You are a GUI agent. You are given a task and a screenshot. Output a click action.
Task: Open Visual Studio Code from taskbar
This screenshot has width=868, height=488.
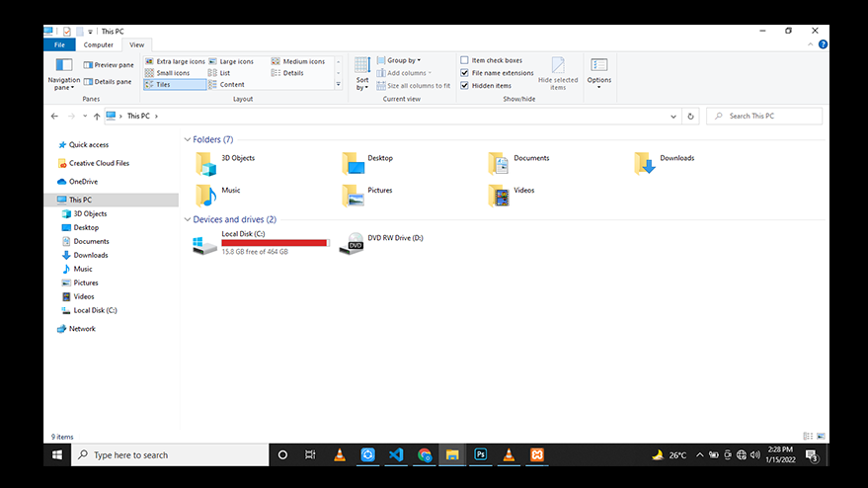coord(396,454)
